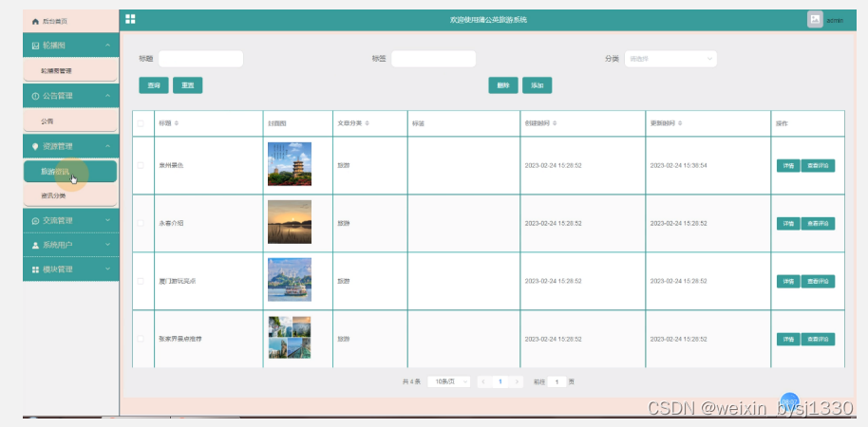
Task: Click the location pin icon next to 资源管理
Action: 35,146
